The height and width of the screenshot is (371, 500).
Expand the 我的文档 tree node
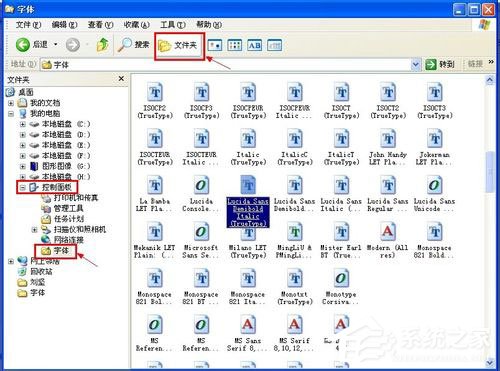coord(11,103)
